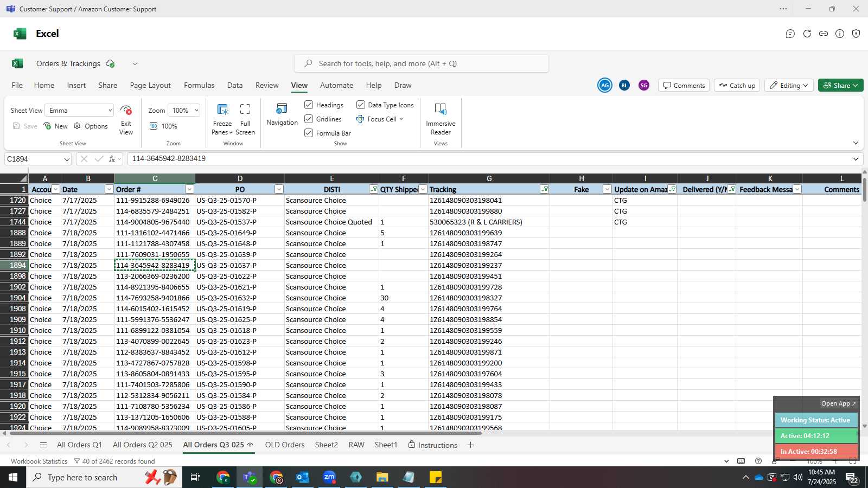The height and width of the screenshot is (488, 868).
Task: Open the all sheets list icon
Action: (x=43, y=445)
